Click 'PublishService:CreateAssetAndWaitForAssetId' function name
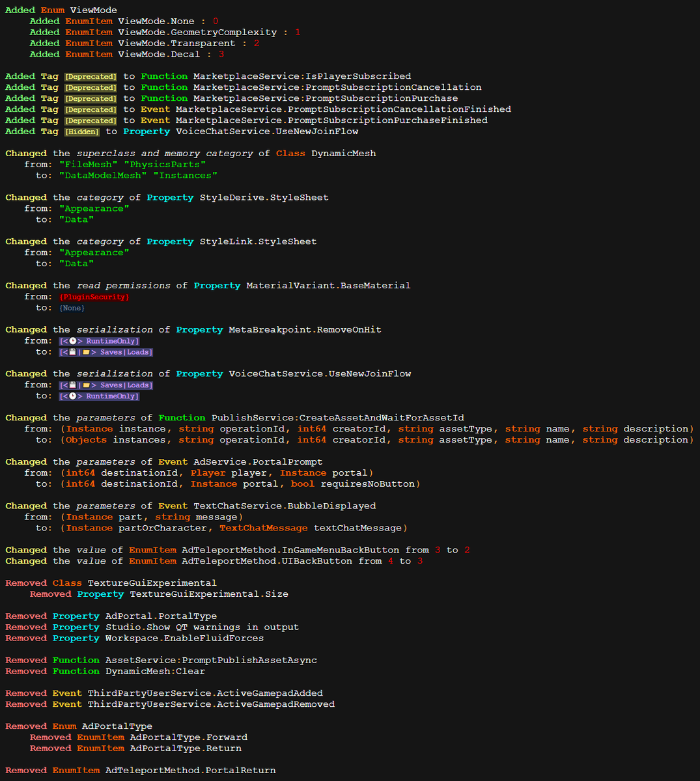The image size is (700, 781). point(337,418)
